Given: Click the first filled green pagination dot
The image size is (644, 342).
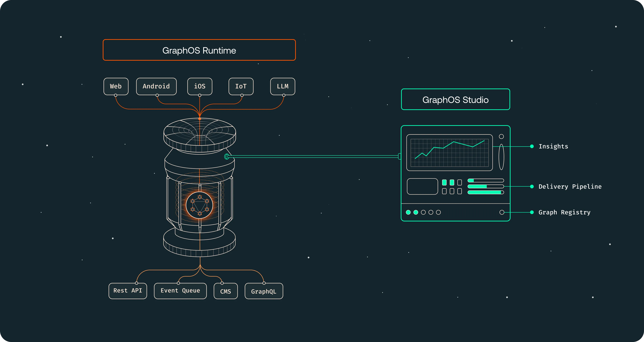Looking at the screenshot, I should pos(408,212).
